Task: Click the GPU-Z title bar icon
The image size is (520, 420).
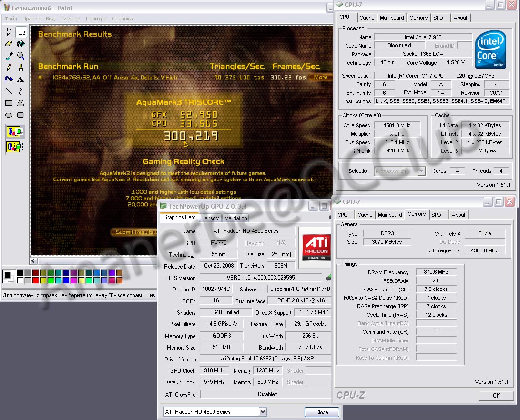Action: pyautogui.click(x=163, y=206)
